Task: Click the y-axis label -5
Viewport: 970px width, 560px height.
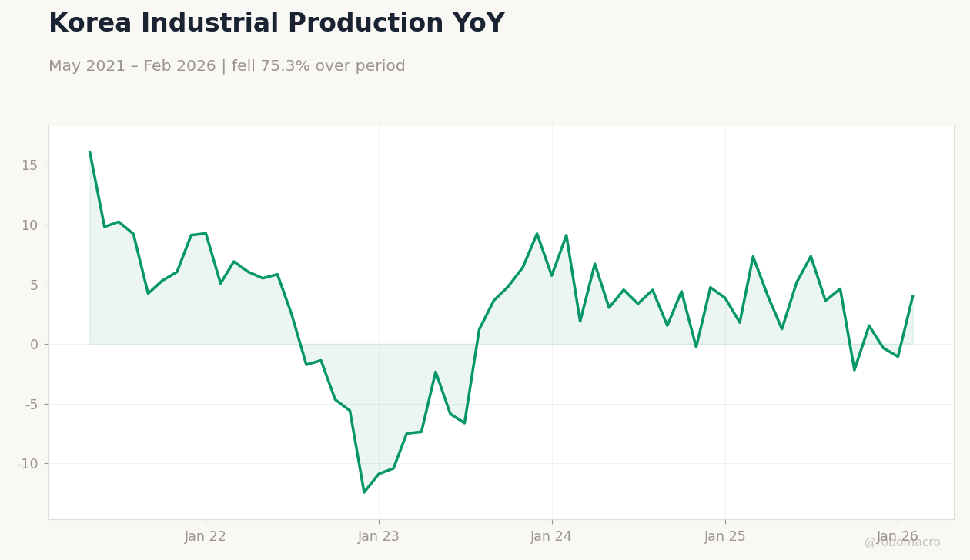Action: (x=32, y=405)
